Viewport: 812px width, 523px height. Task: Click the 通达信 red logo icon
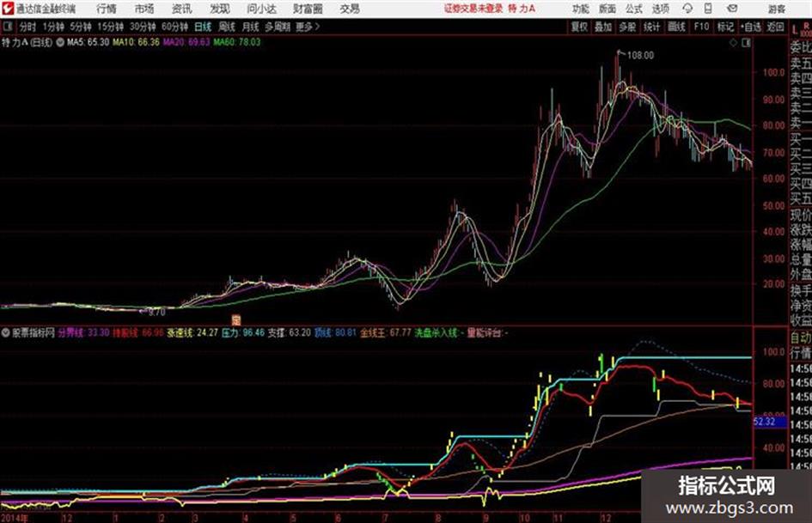[x=7, y=9]
